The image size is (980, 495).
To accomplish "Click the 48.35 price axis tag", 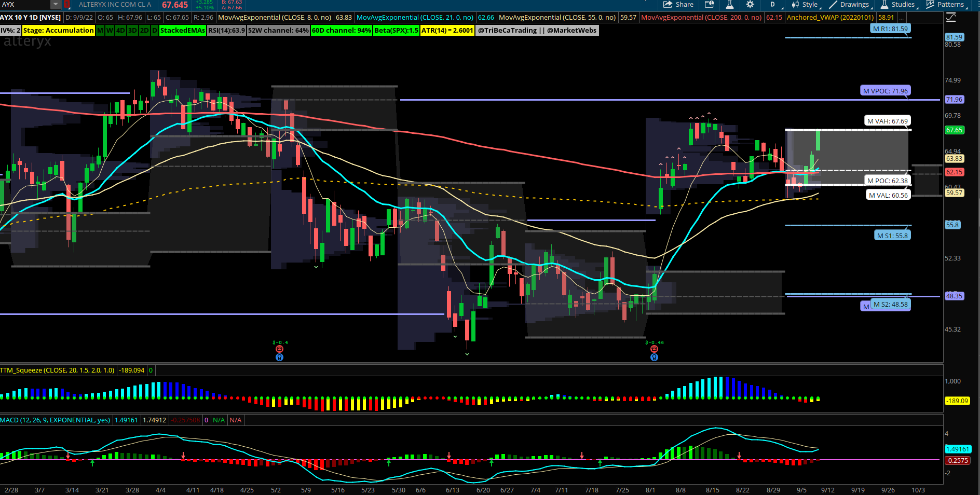I will [x=955, y=296].
